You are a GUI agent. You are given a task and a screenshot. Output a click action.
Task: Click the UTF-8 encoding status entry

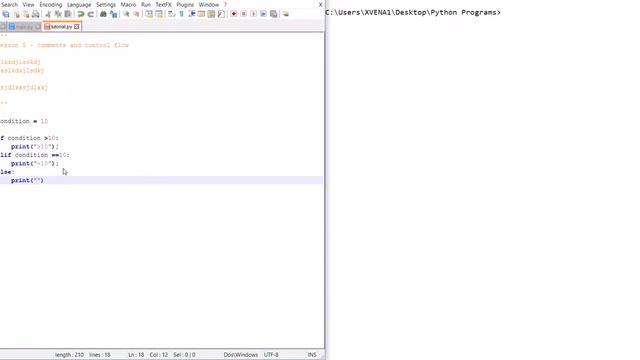click(x=271, y=355)
